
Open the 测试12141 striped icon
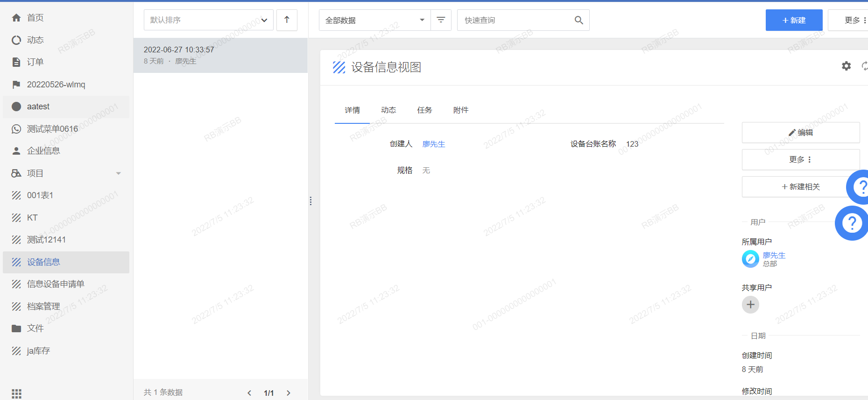(x=16, y=240)
